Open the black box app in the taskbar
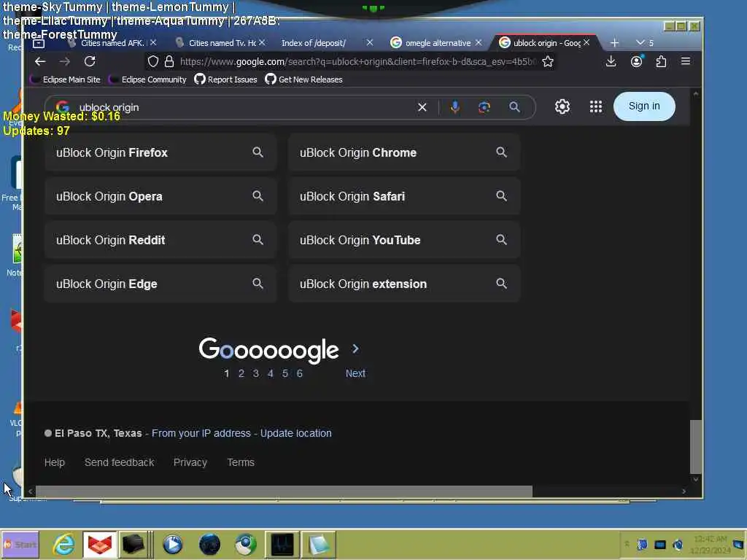The height and width of the screenshot is (560, 747). tap(133, 544)
